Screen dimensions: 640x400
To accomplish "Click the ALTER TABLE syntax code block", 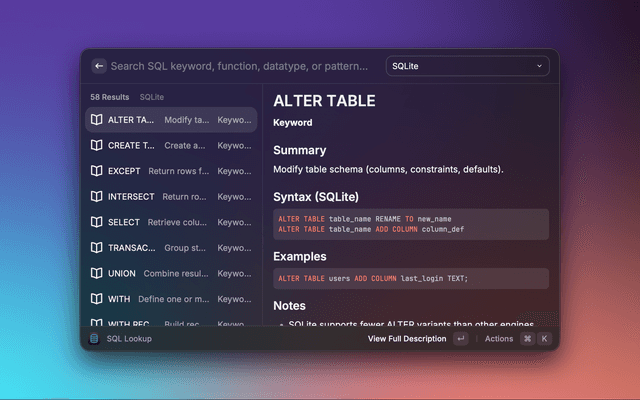I will coord(411,224).
